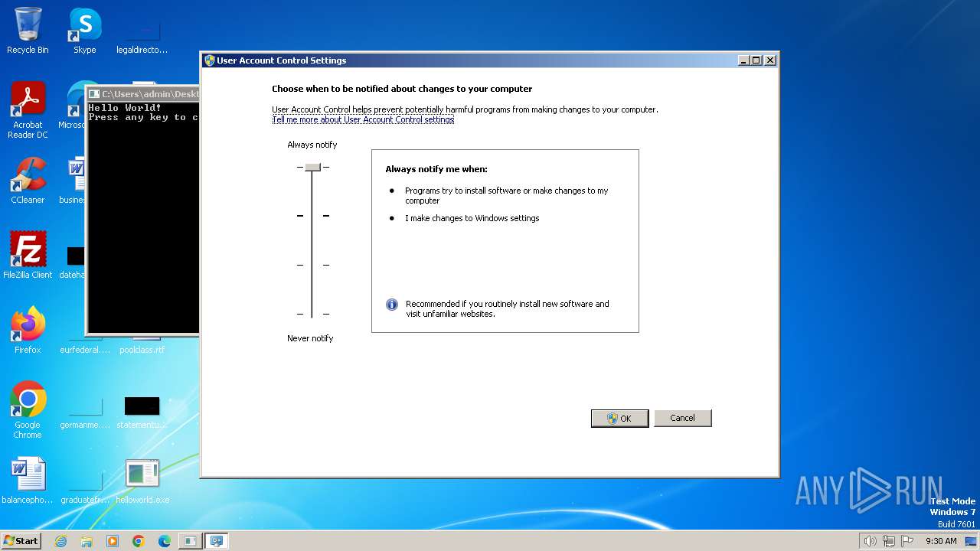Select the germanme... desktop file
Image resolution: width=980 pixels, height=551 pixels.
pyautogui.click(x=85, y=411)
